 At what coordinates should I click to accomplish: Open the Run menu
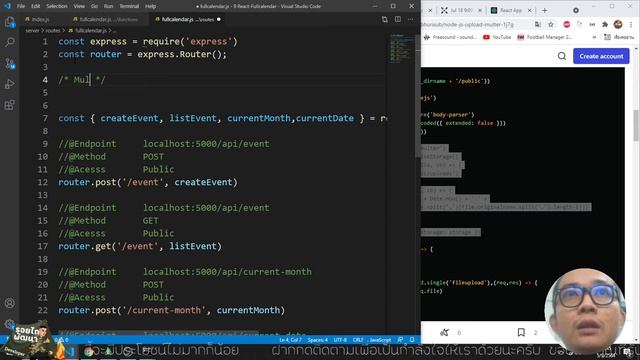(108, 6)
